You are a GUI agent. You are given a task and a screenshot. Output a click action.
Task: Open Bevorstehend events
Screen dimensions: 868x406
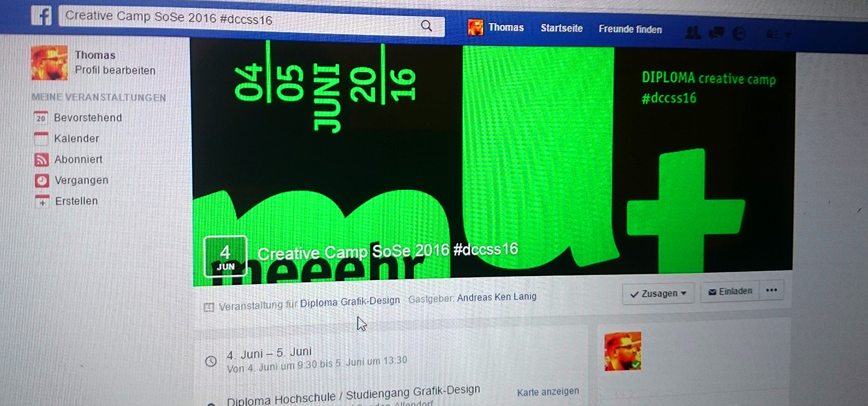[87, 118]
